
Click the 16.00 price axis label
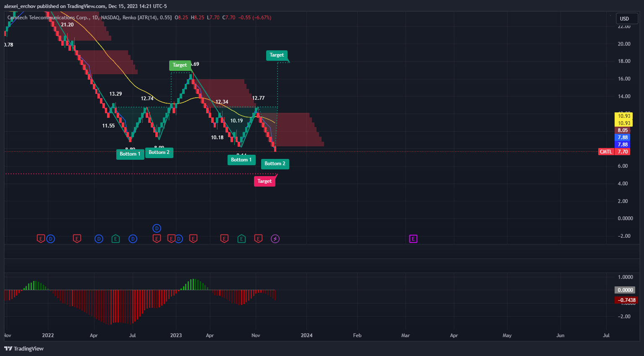(624, 79)
